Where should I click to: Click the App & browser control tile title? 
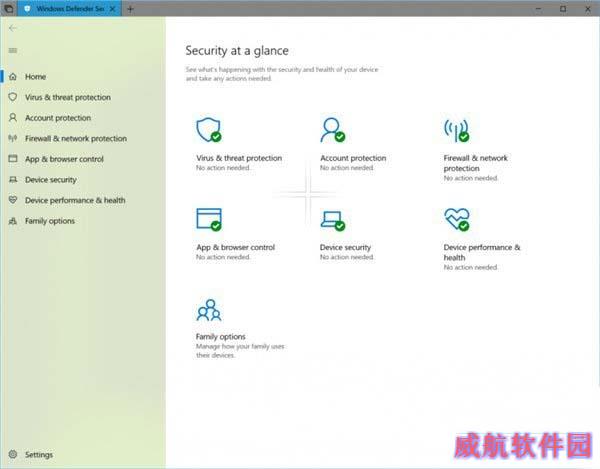pyautogui.click(x=235, y=247)
